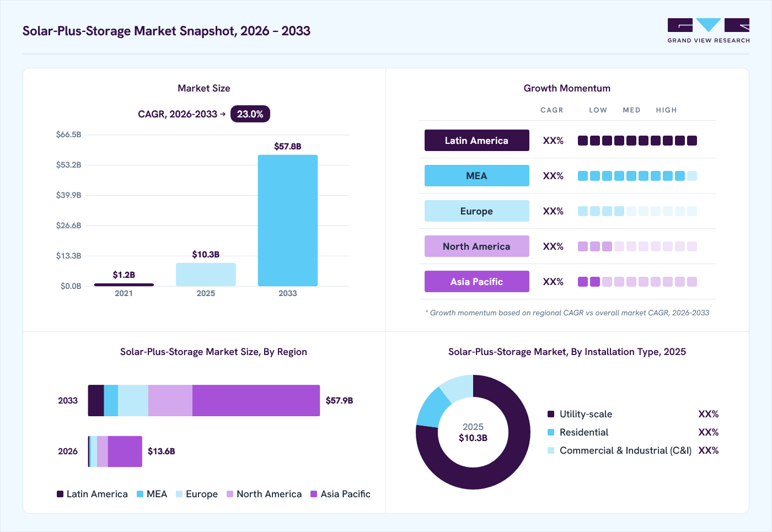Click the Latin America segment of the 2033 regional bar
The image size is (772, 532).
pyautogui.click(x=96, y=401)
